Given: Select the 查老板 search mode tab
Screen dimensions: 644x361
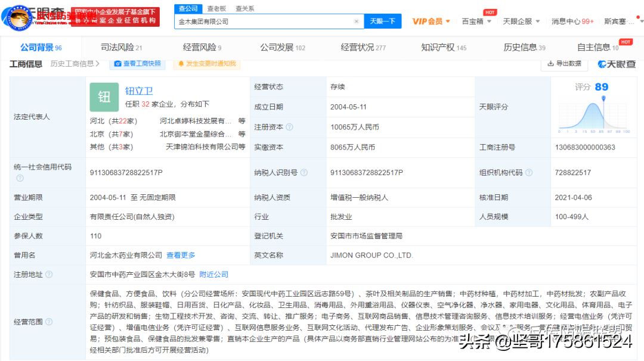Looking at the screenshot, I should tap(216, 8).
